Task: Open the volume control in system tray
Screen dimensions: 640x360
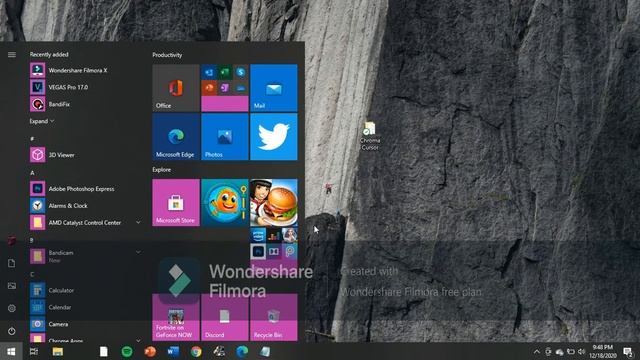Action: pos(581,351)
